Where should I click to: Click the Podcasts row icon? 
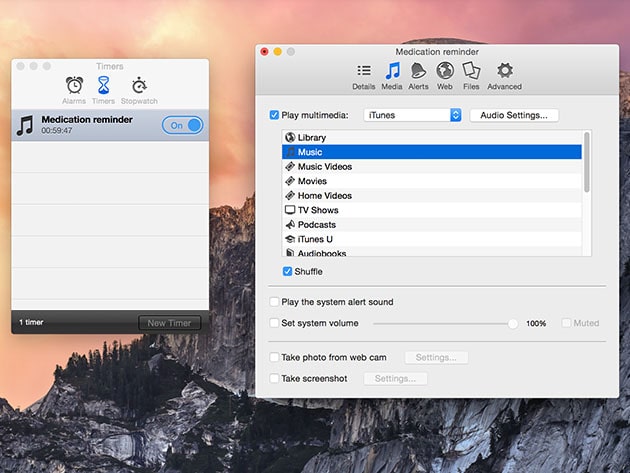tap(290, 224)
